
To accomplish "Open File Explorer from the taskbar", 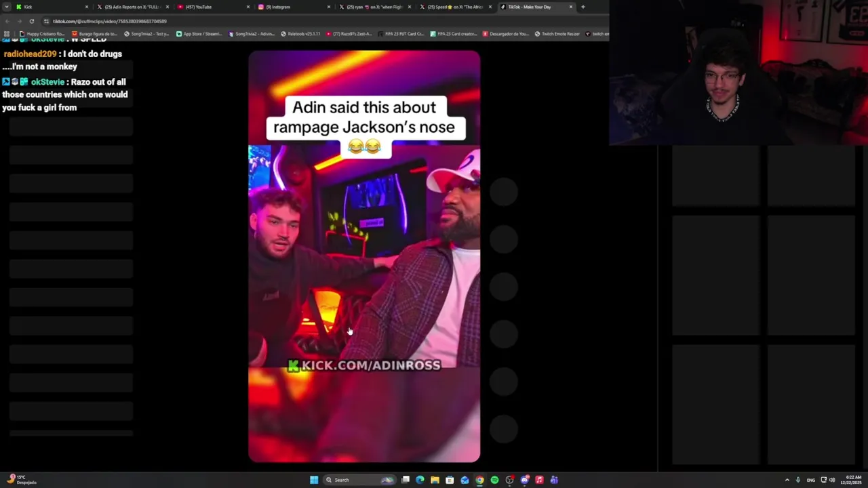I will [435, 480].
